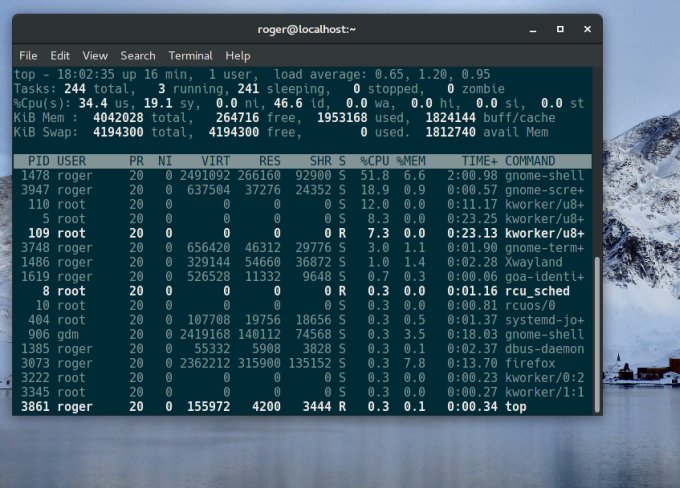Click the roger@localhost title bar text
This screenshot has width=680, height=488.
(x=307, y=29)
